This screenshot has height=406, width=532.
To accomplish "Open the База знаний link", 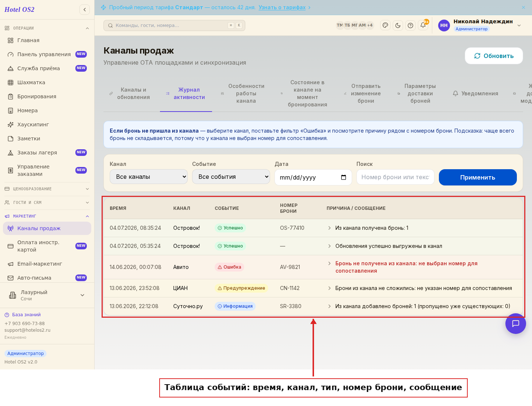I will pos(23,315).
